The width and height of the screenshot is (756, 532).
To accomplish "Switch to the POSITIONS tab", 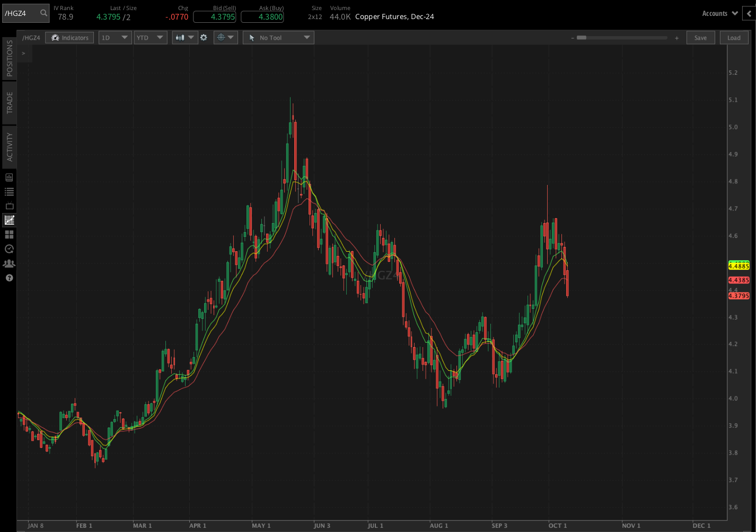I will (x=8, y=58).
